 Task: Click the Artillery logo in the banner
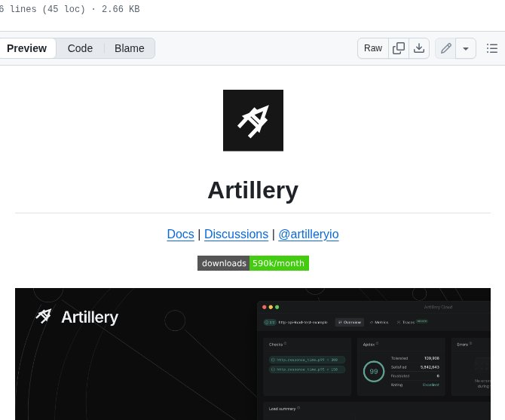coord(77,316)
